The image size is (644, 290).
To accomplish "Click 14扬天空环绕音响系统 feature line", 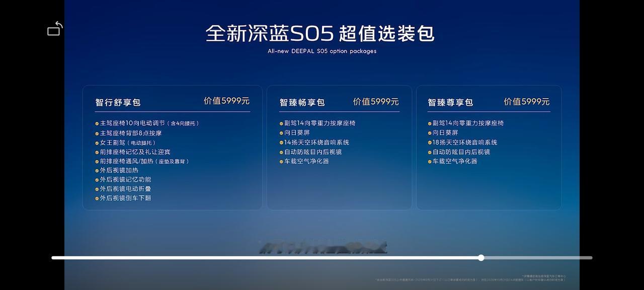I will (x=314, y=142).
